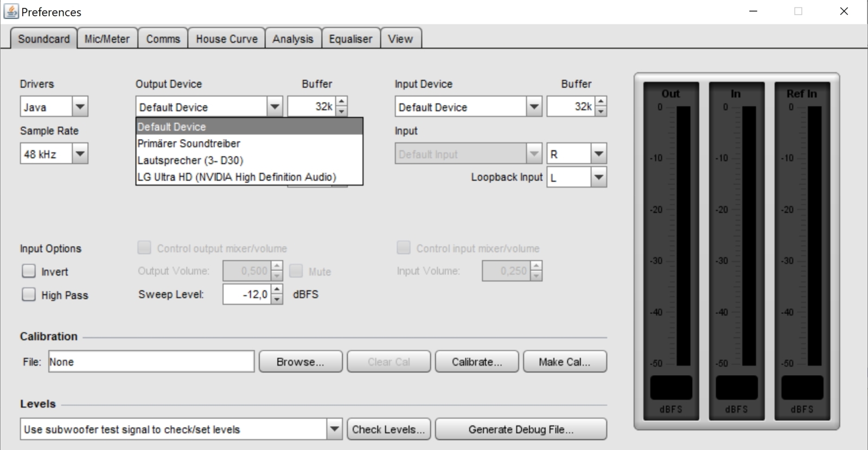Click the Browse... calibration file button
The height and width of the screenshot is (450, 868).
[301, 362]
